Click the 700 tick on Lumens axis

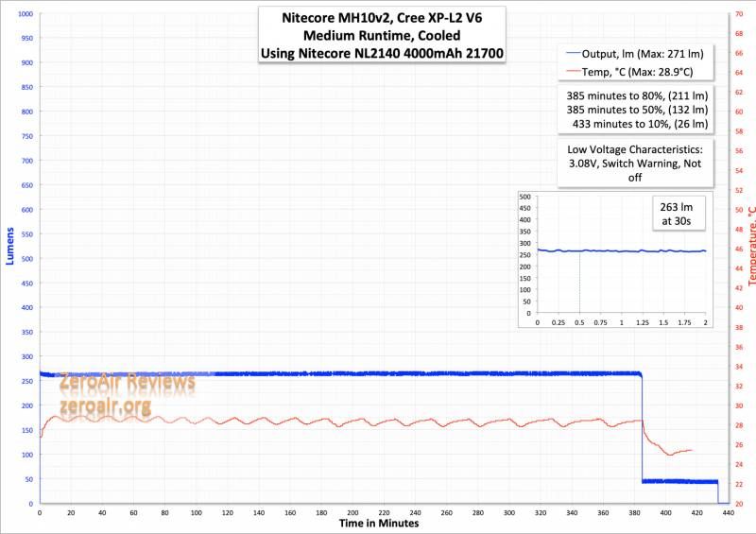(x=27, y=161)
